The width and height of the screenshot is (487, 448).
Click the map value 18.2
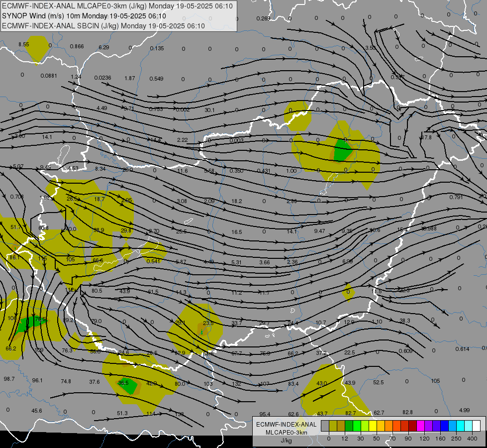(x=237, y=201)
